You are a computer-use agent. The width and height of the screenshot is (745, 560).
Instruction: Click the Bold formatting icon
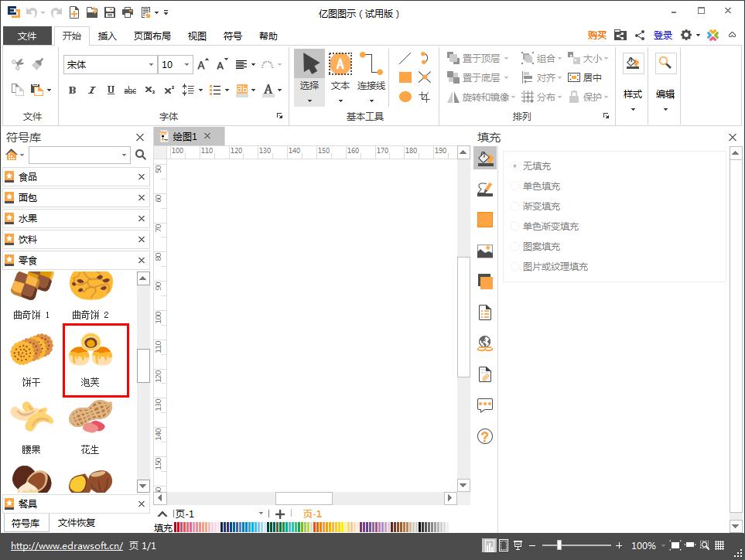tap(73, 90)
